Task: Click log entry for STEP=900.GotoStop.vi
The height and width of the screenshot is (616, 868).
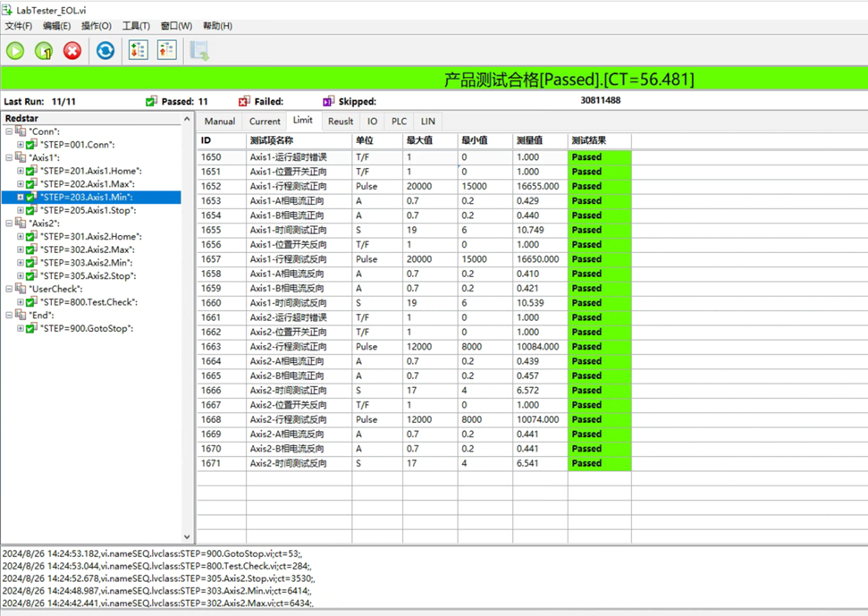Action: (x=152, y=553)
